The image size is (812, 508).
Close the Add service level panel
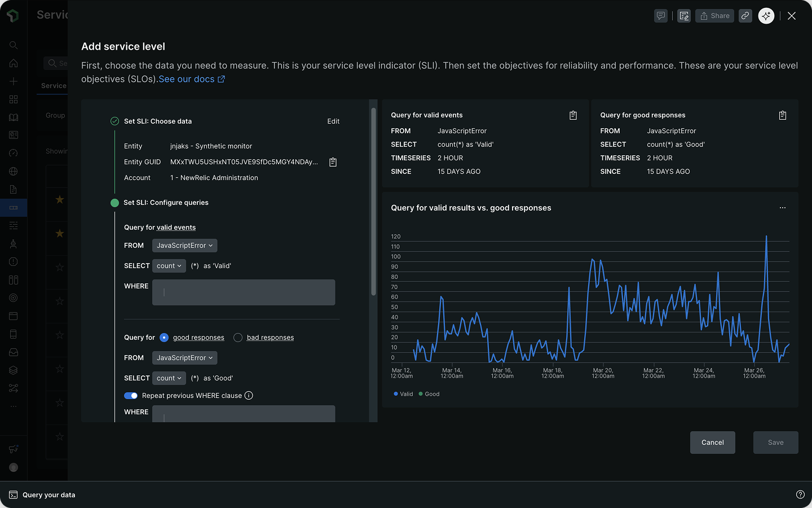click(x=792, y=16)
